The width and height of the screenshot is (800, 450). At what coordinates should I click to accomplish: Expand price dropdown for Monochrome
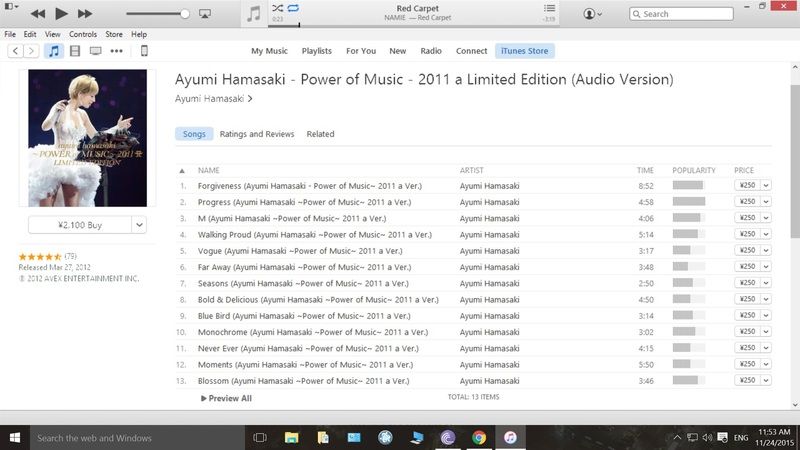(766, 332)
